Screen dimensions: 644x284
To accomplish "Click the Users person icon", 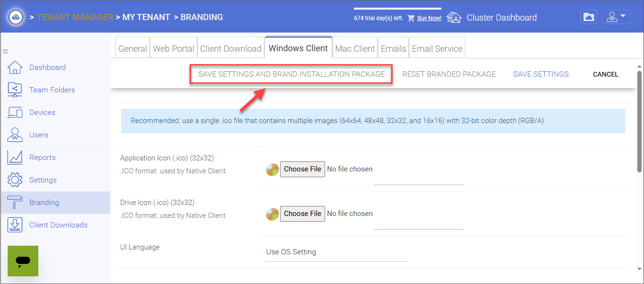I will pyautogui.click(x=15, y=135).
